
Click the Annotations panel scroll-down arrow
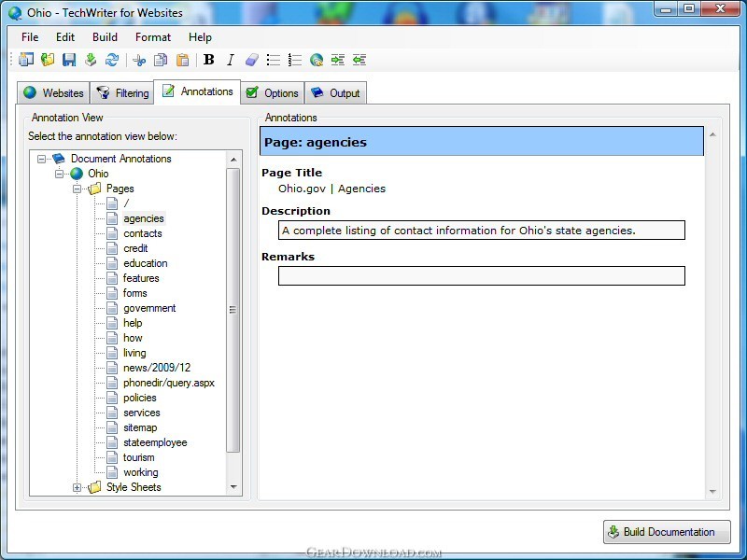pos(712,492)
